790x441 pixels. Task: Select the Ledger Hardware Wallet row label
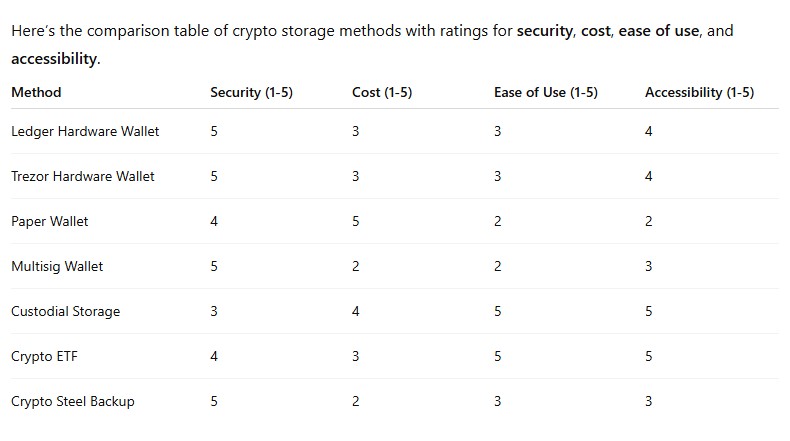click(x=85, y=131)
